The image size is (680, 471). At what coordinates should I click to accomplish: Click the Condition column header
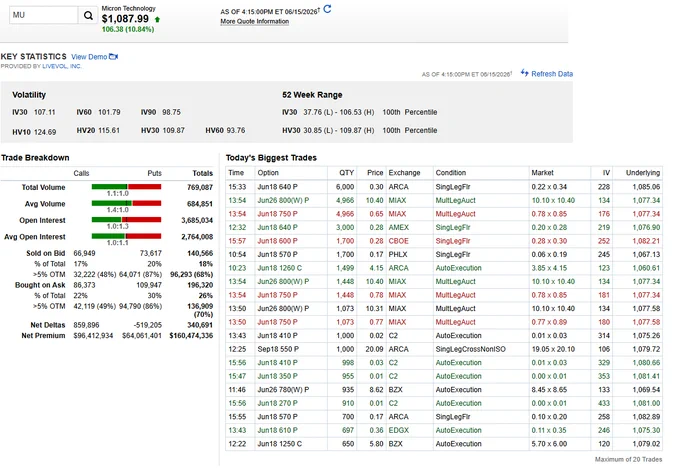point(451,173)
